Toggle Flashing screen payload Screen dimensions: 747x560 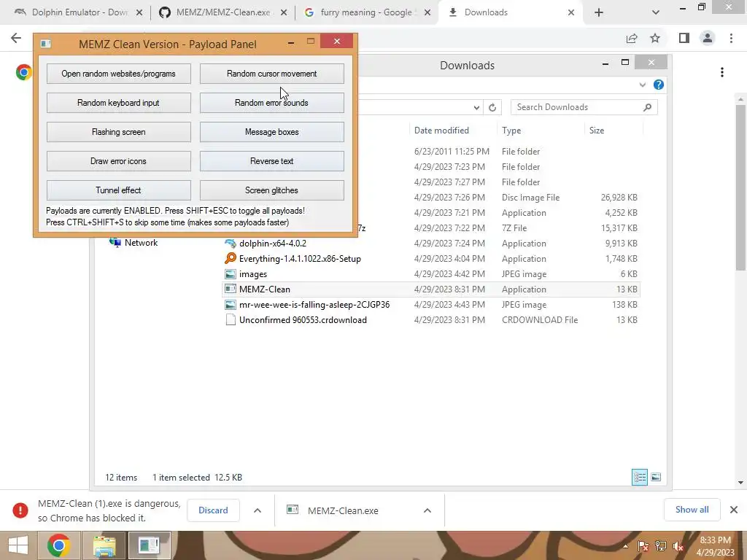point(119,132)
